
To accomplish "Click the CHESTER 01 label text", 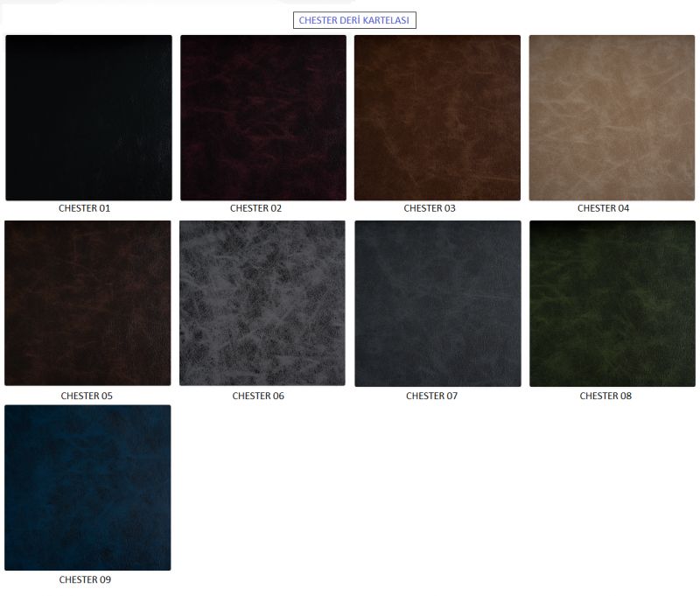I will [x=84, y=208].
